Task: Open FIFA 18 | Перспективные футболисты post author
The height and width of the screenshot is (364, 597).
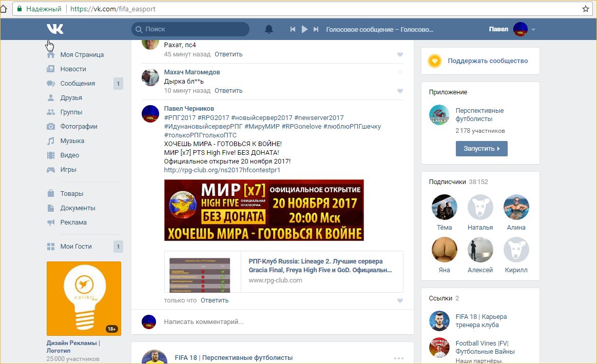Action: click(234, 357)
